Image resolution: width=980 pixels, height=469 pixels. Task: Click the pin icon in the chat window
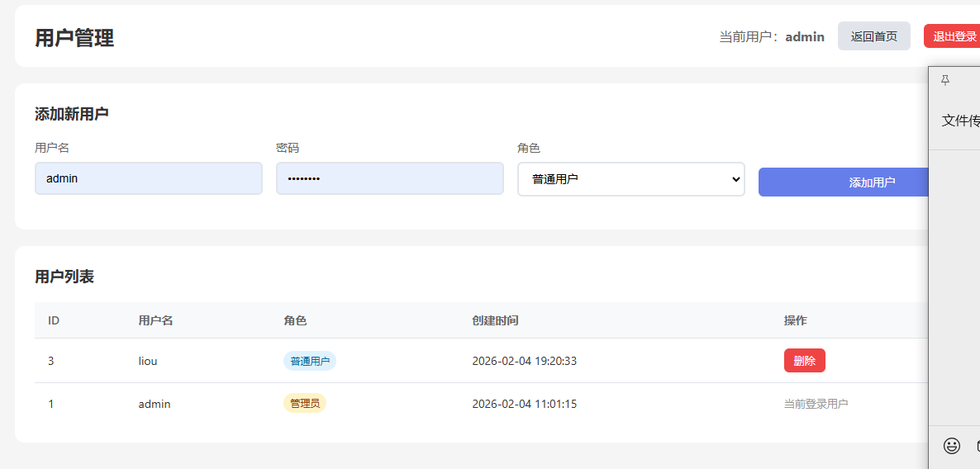[945, 80]
